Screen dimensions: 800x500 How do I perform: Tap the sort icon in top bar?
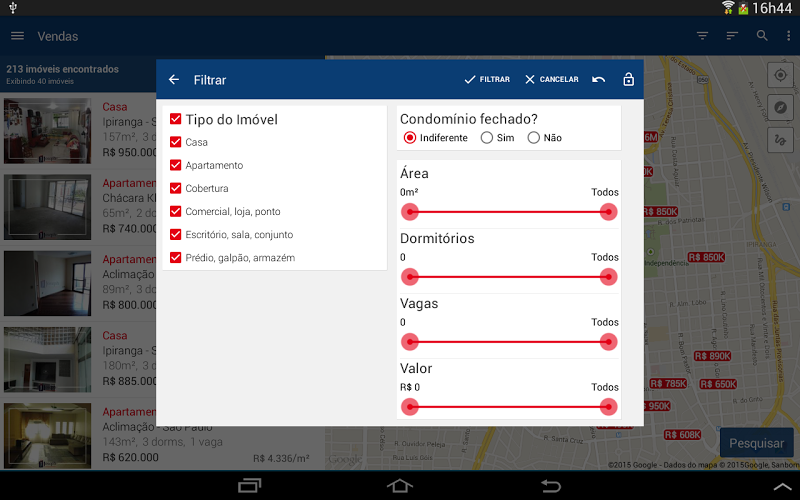pyautogui.click(x=732, y=36)
